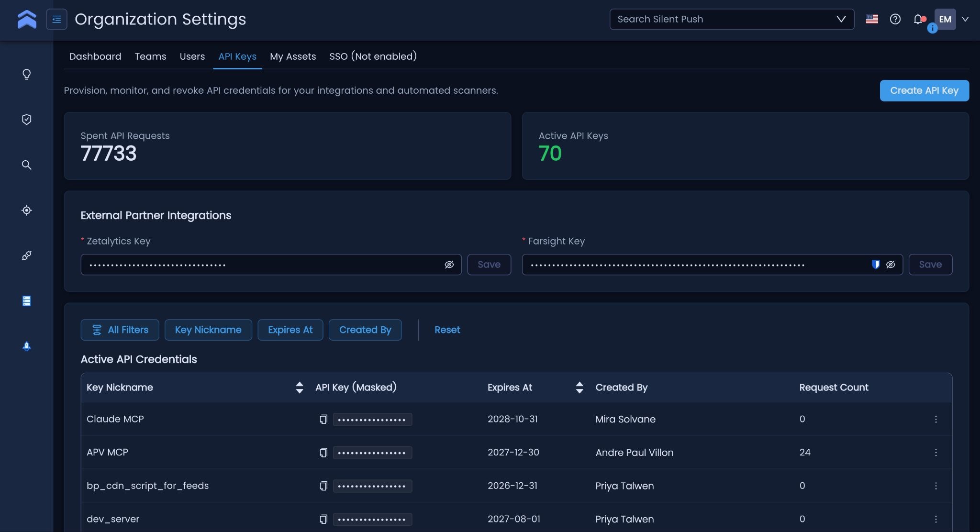Click the Active API Keys count 70
The height and width of the screenshot is (532, 980).
pyautogui.click(x=550, y=154)
